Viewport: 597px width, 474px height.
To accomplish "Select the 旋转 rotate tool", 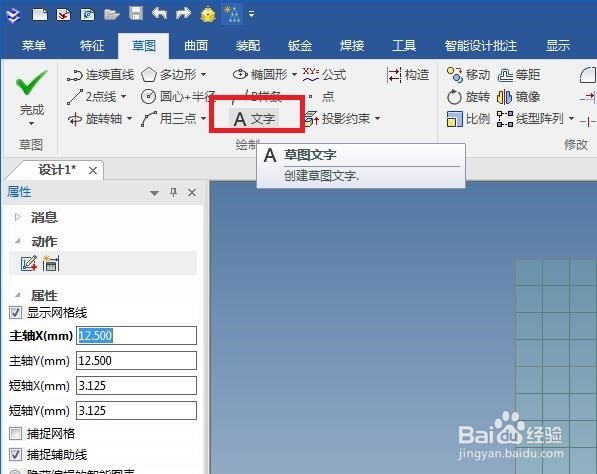I will pos(468,97).
